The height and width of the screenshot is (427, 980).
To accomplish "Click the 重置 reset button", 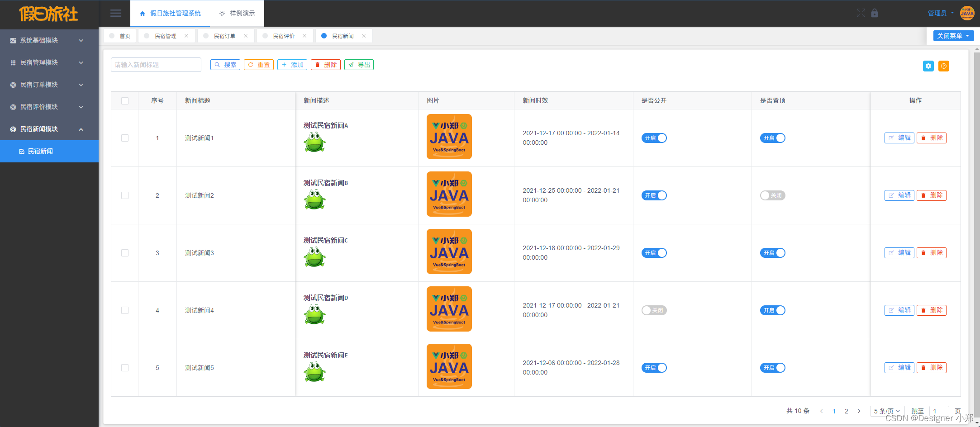I will (259, 65).
